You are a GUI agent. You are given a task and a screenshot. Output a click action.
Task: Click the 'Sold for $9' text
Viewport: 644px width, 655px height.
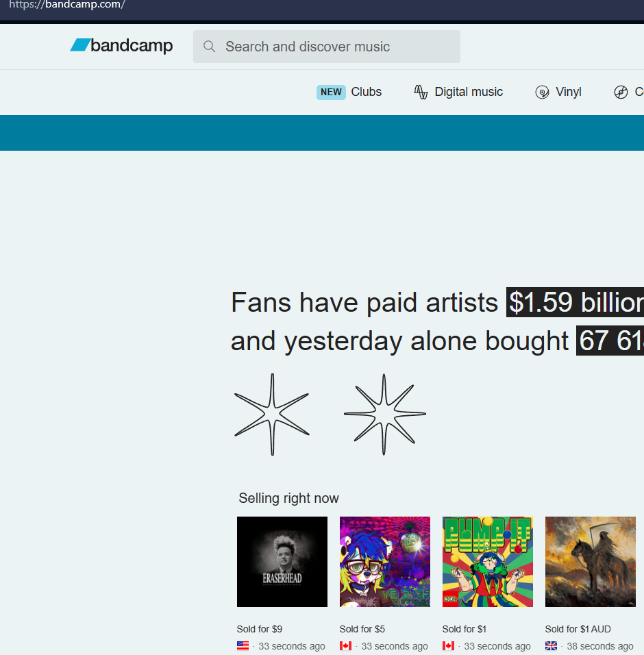(x=260, y=629)
